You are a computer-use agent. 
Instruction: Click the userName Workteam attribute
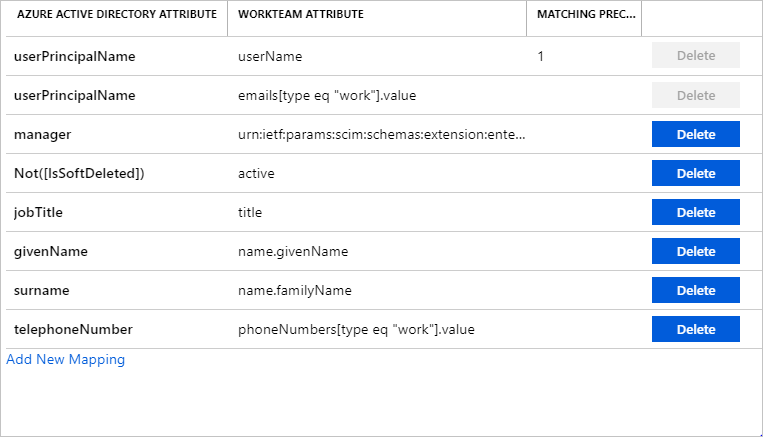[270, 56]
